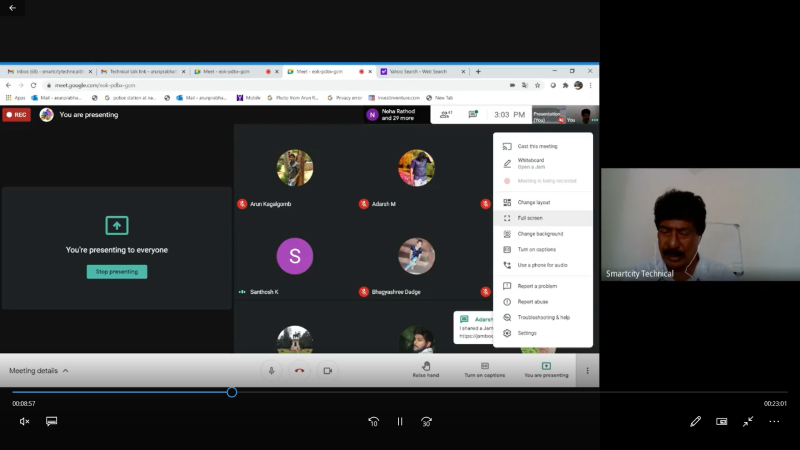Open the Chrome extensions puzzle icon
This screenshot has height=450, width=800.
tap(565, 85)
